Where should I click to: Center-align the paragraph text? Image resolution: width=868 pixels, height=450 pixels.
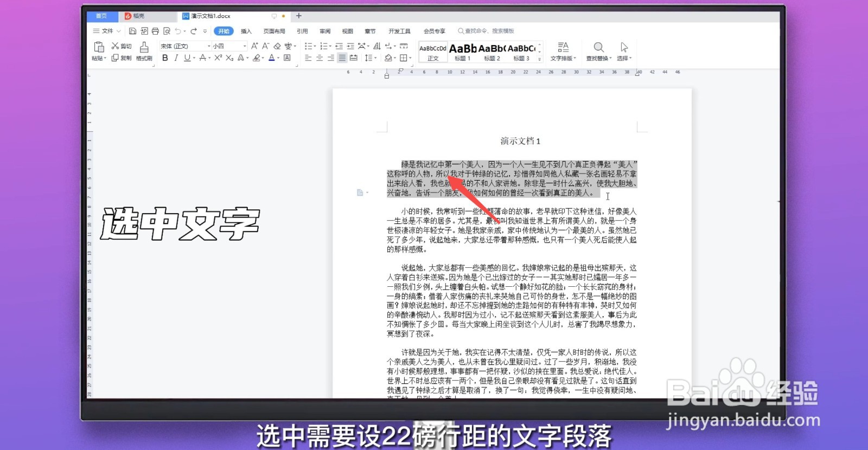click(x=320, y=57)
